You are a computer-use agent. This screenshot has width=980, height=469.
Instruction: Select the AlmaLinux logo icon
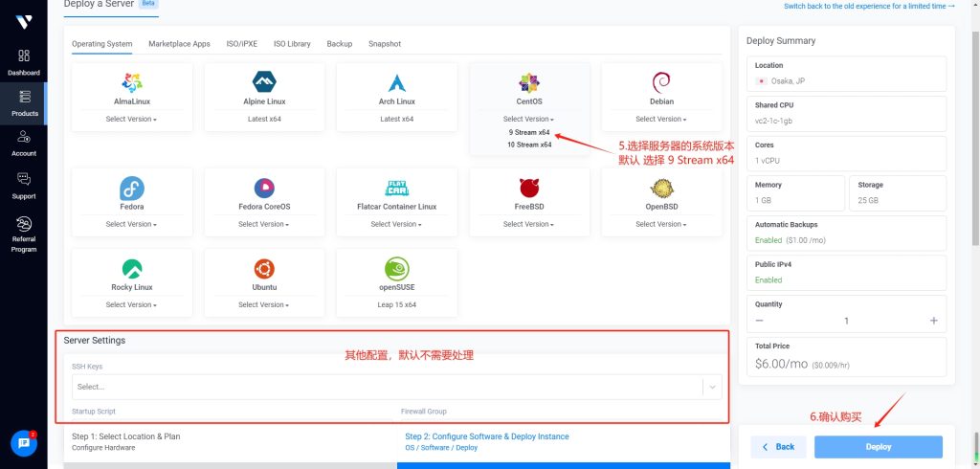coord(132,82)
